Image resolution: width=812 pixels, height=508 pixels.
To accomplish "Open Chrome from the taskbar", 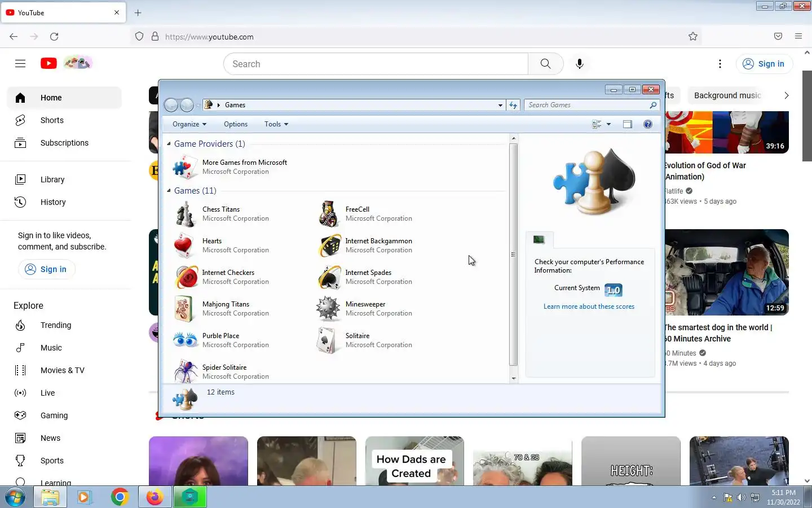I will [120, 497].
